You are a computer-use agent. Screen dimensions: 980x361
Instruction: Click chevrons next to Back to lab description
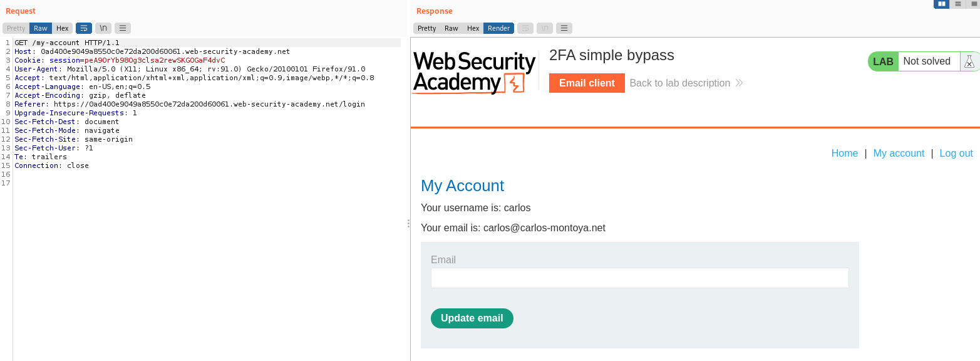coord(739,83)
